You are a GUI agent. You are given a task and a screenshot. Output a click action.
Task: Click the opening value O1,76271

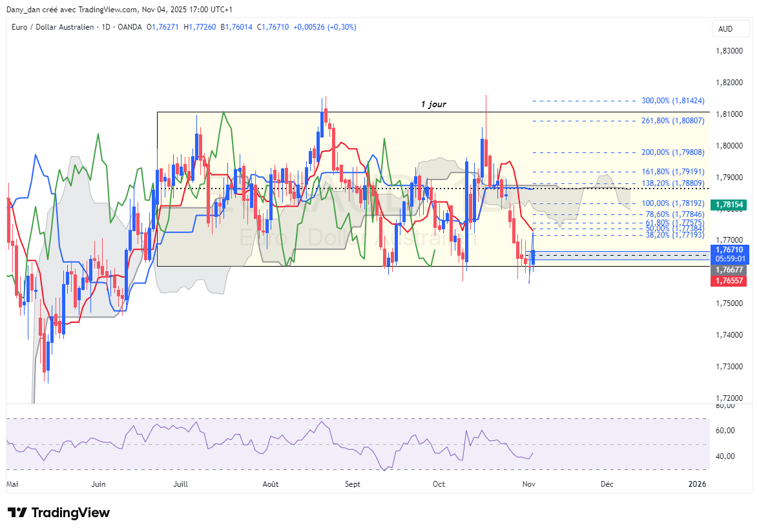tap(163, 27)
